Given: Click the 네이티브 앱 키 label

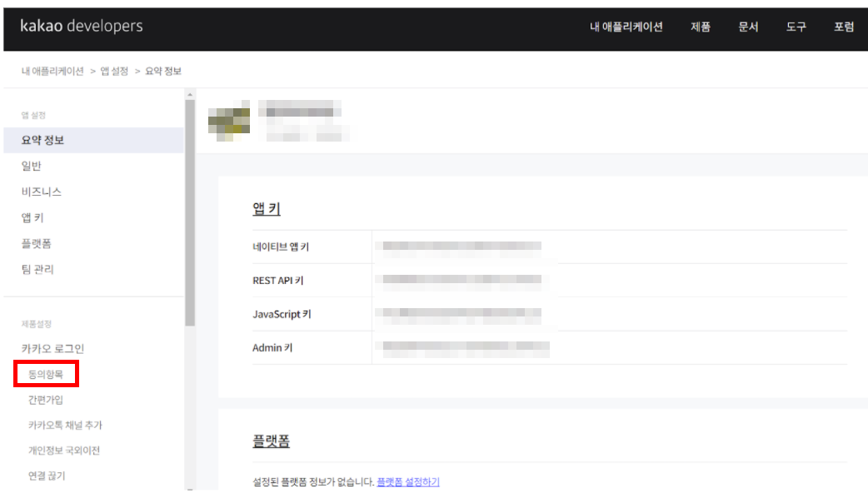Looking at the screenshot, I should click(281, 247).
